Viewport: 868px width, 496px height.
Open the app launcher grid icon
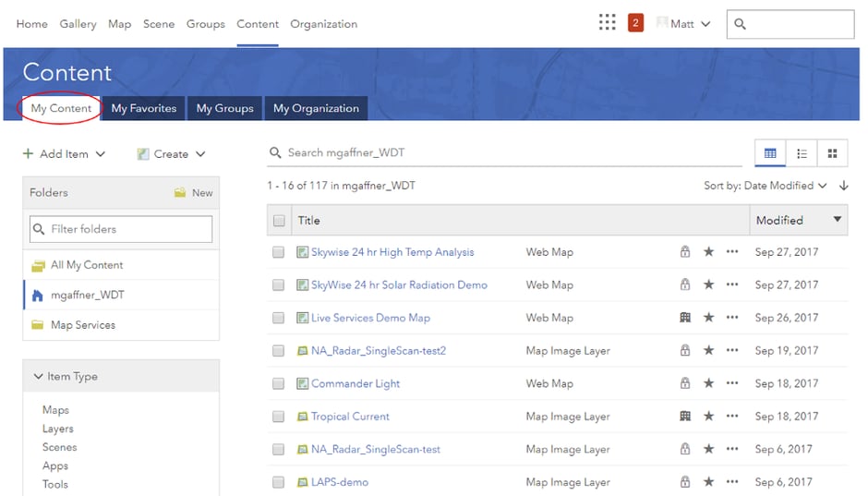(x=607, y=23)
